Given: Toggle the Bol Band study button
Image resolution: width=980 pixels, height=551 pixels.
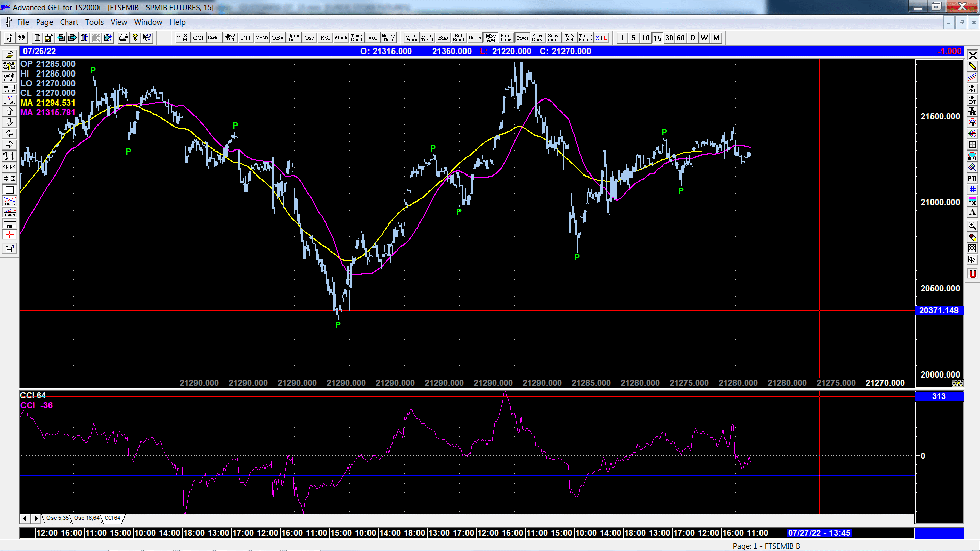Looking at the screenshot, I should pyautogui.click(x=458, y=38).
